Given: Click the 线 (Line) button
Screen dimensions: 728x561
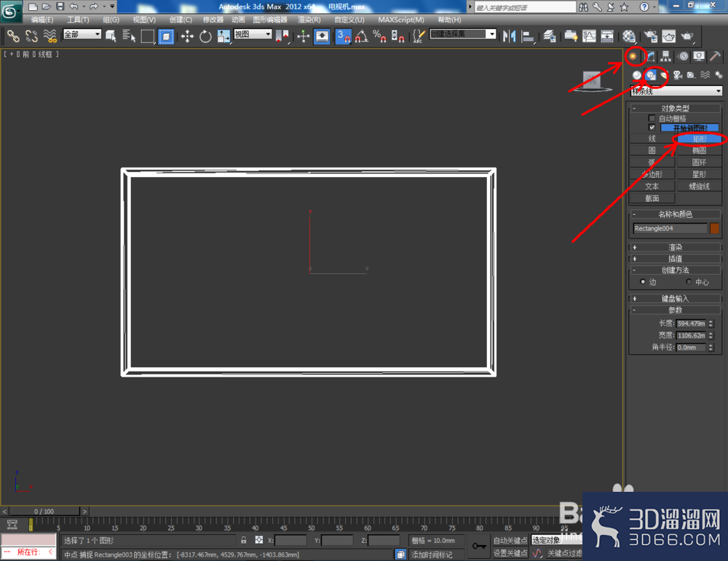Looking at the screenshot, I should point(652,138).
